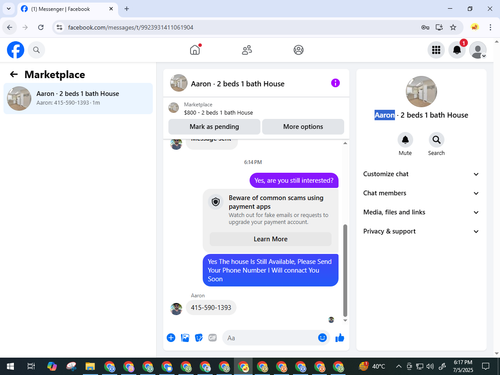Open clock showing 6:17 PM

pos(463,366)
